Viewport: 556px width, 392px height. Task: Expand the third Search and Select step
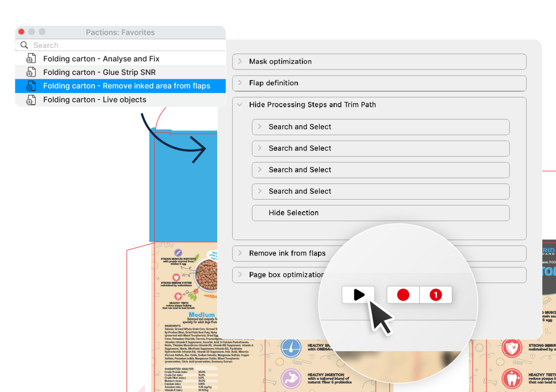click(260, 169)
